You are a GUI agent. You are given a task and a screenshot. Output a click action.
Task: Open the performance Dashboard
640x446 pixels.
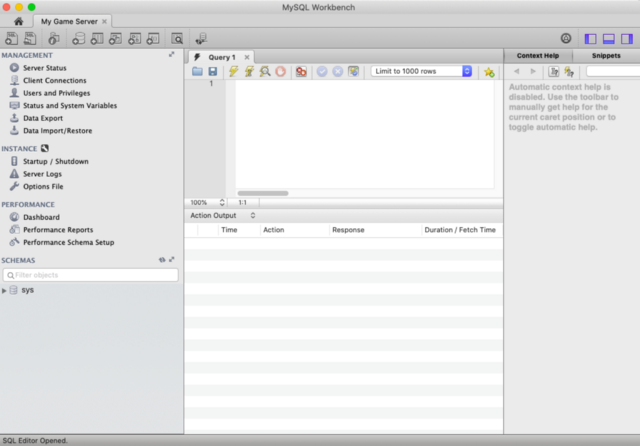pos(41,217)
